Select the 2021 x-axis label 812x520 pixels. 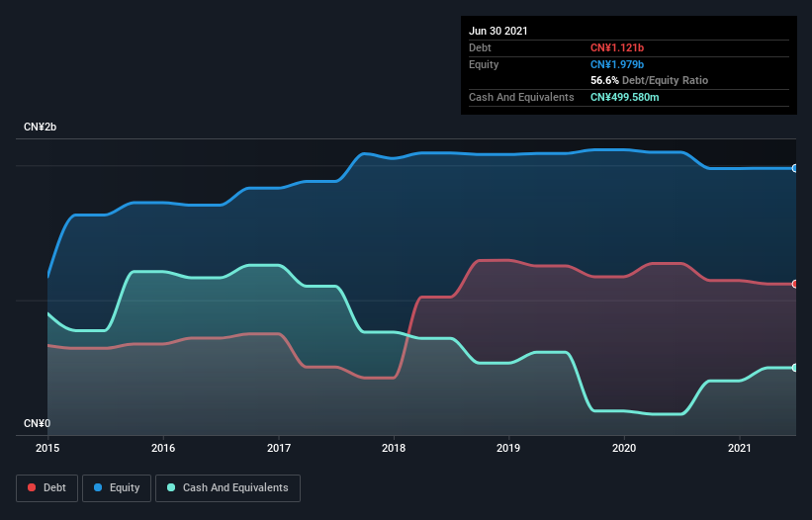click(740, 448)
